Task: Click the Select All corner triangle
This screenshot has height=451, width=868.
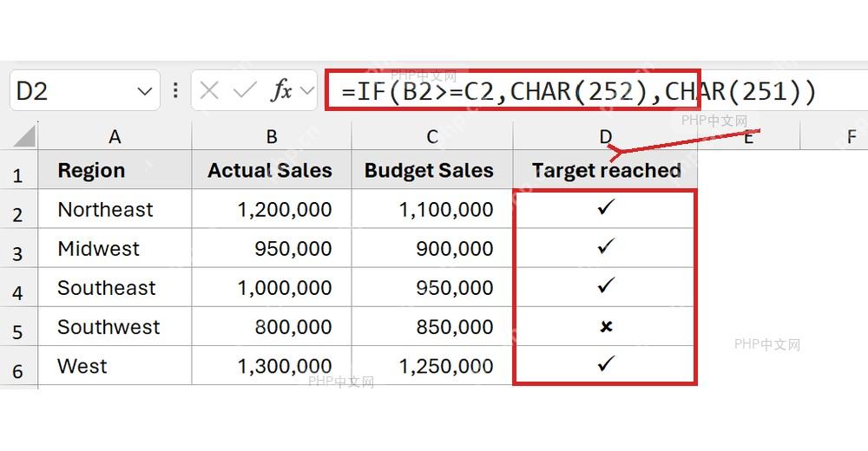Action: pyautogui.click(x=23, y=136)
